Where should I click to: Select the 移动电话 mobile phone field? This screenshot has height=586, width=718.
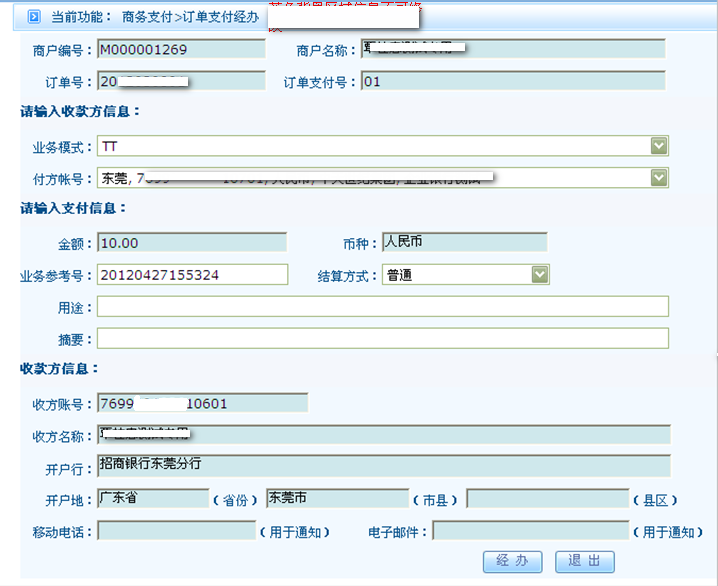click(x=176, y=531)
